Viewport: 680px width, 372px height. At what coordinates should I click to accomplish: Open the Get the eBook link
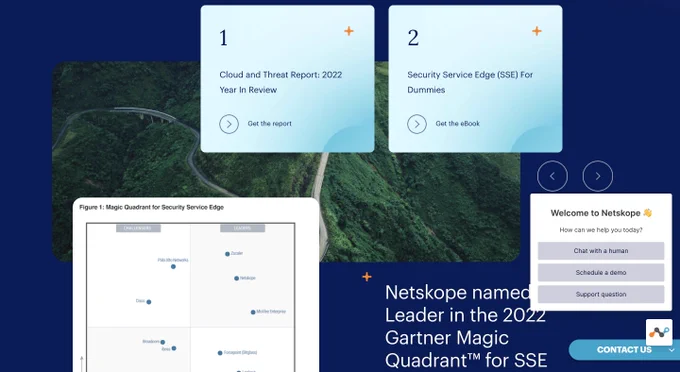458,124
